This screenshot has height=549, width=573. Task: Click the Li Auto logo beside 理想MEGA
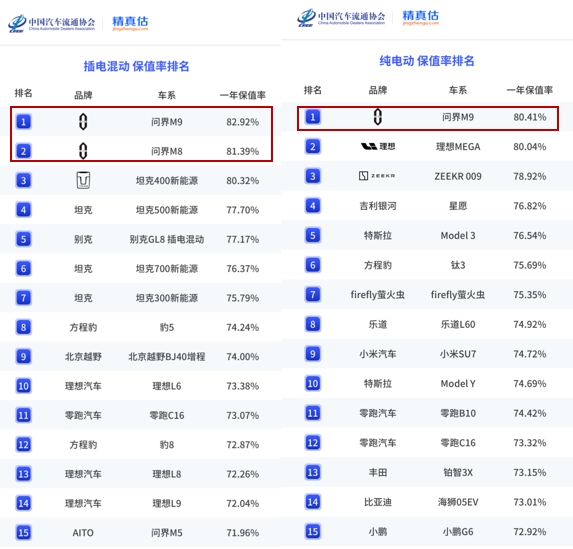(x=377, y=147)
